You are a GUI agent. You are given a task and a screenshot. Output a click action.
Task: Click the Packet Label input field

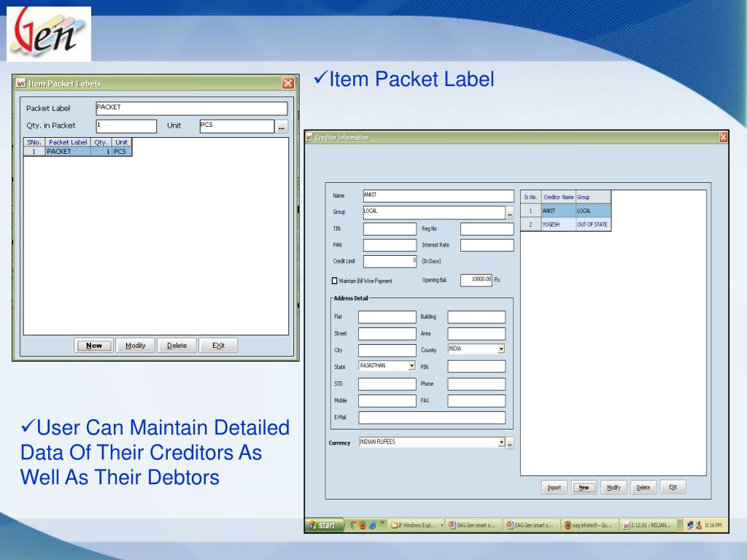[x=192, y=108]
